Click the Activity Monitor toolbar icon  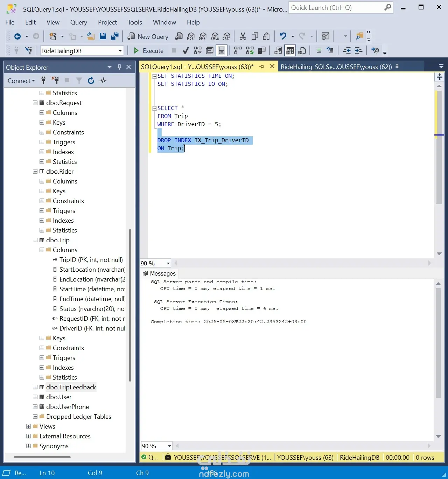325,36
